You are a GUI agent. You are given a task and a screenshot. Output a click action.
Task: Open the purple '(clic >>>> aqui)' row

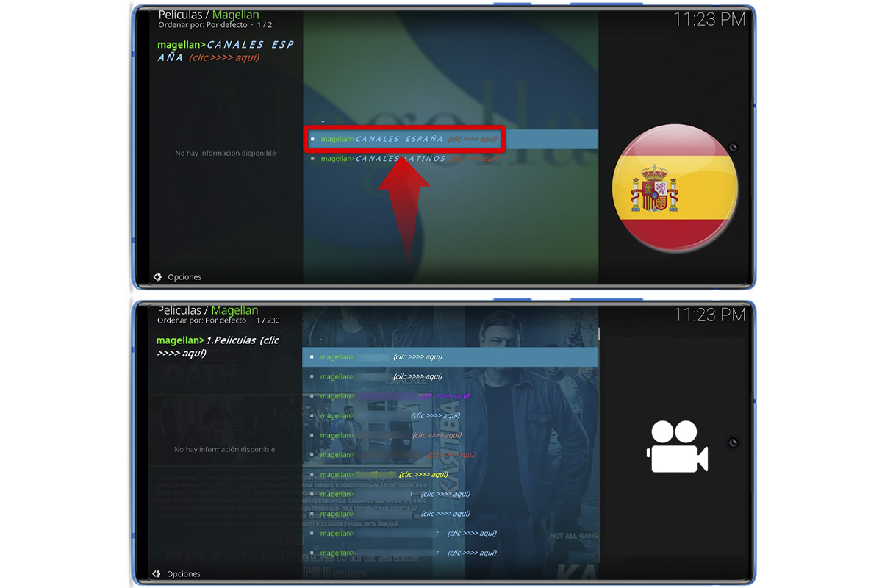451,396
